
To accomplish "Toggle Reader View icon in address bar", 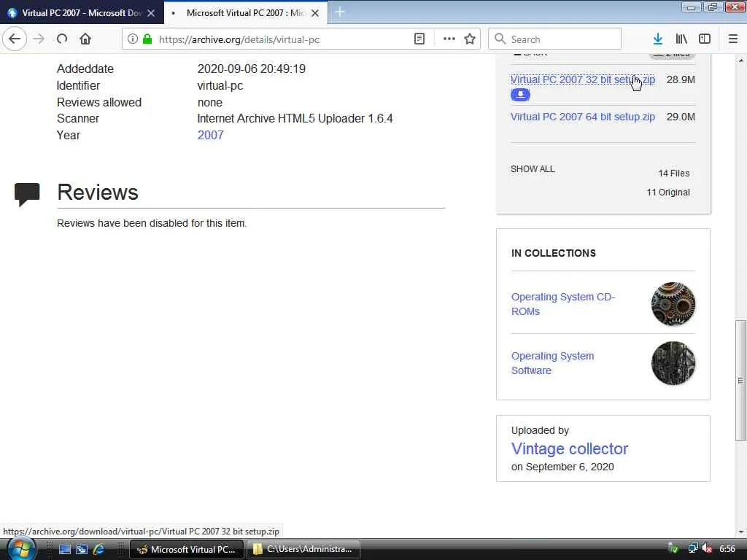I will coord(419,39).
